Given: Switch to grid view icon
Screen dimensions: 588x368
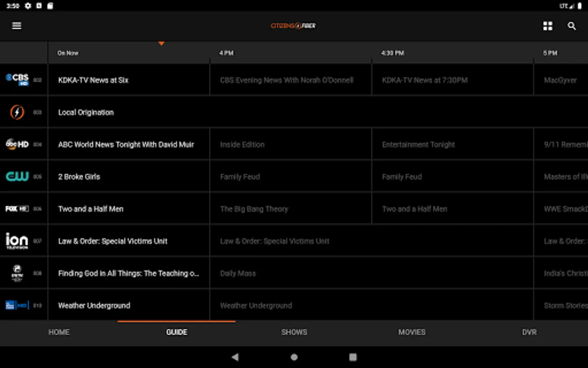Looking at the screenshot, I should click(x=548, y=26).
